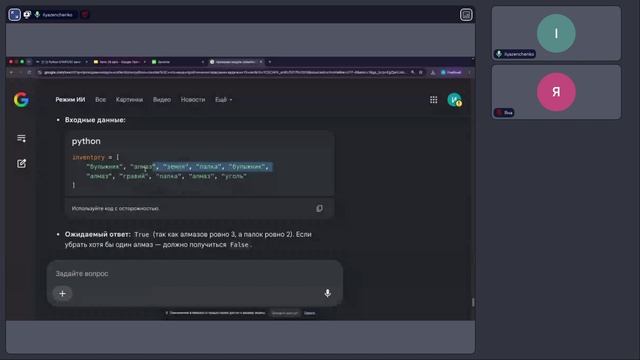Viewport: 640px width, 360px height.
Task: Click the participants icon in call header
Action: (x=27, y=15)
